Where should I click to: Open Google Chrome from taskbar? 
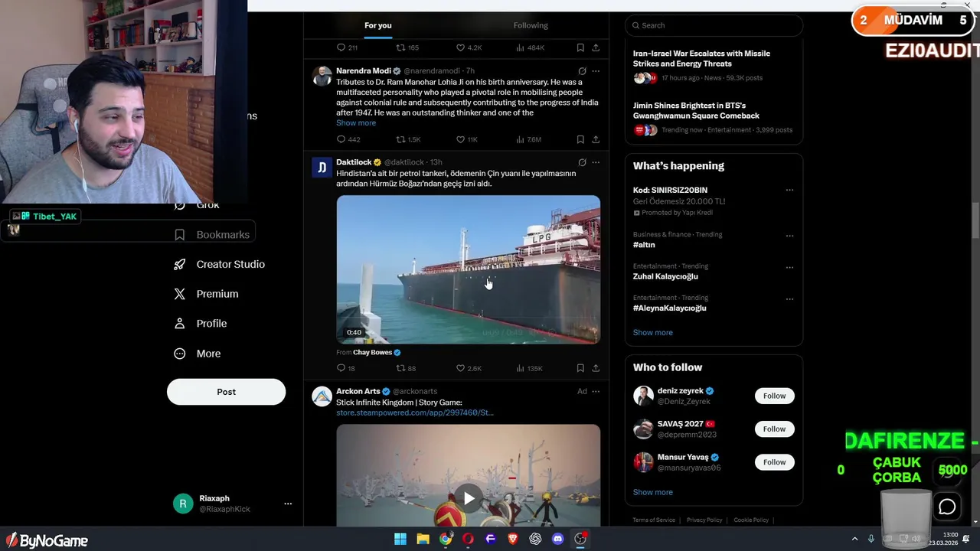click(446, 539)
